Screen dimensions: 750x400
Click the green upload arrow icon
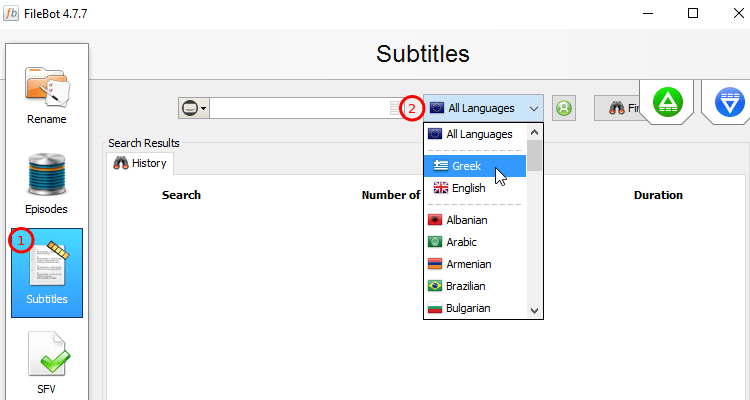click(x=667, y=102)
